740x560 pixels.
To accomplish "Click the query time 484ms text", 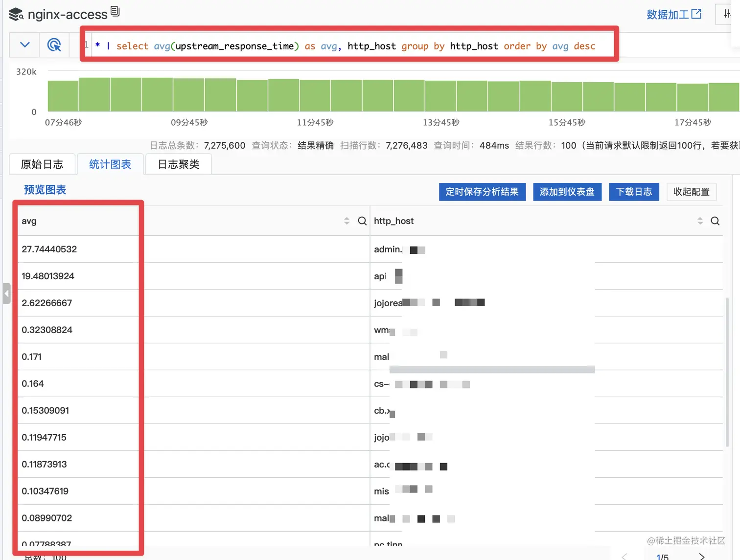I will pyautogui.click(x=494, y=145).
